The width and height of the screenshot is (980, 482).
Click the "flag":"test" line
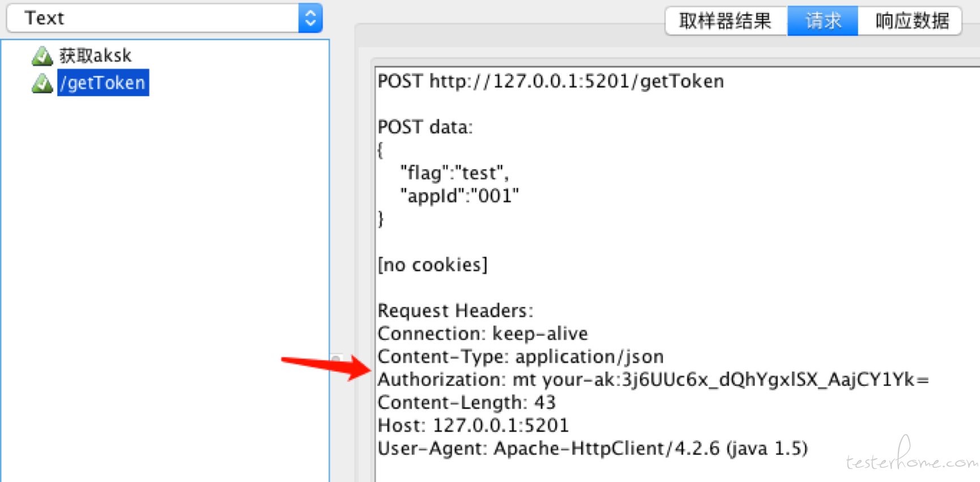pyautogui.click(x=454, y=173)
